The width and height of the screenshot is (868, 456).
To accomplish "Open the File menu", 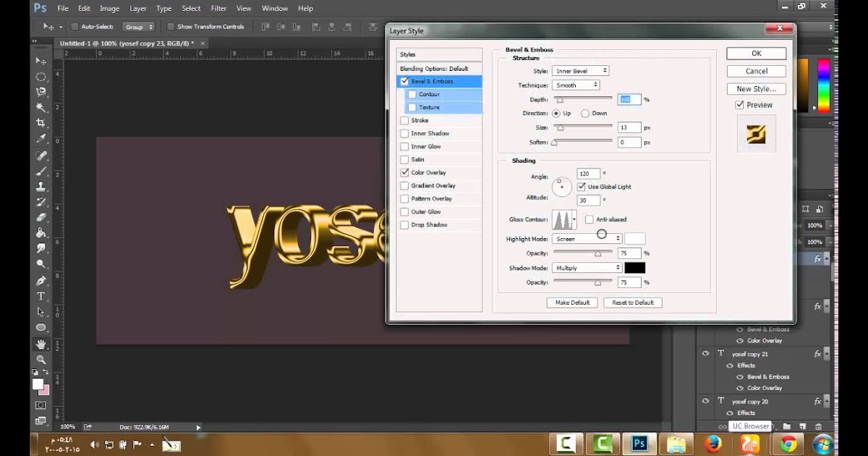I will coord(63,9).
